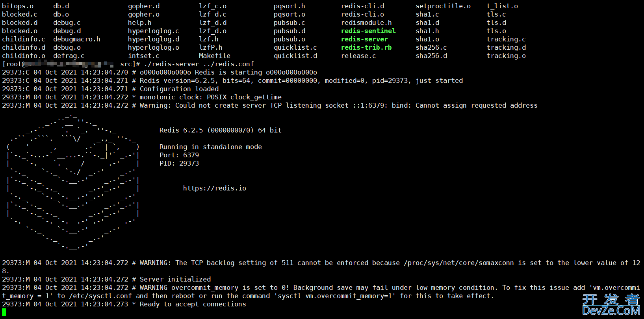Click the quicklist.c file name
Viewport: 644px width, 319px height.
(x=295, y=47)
